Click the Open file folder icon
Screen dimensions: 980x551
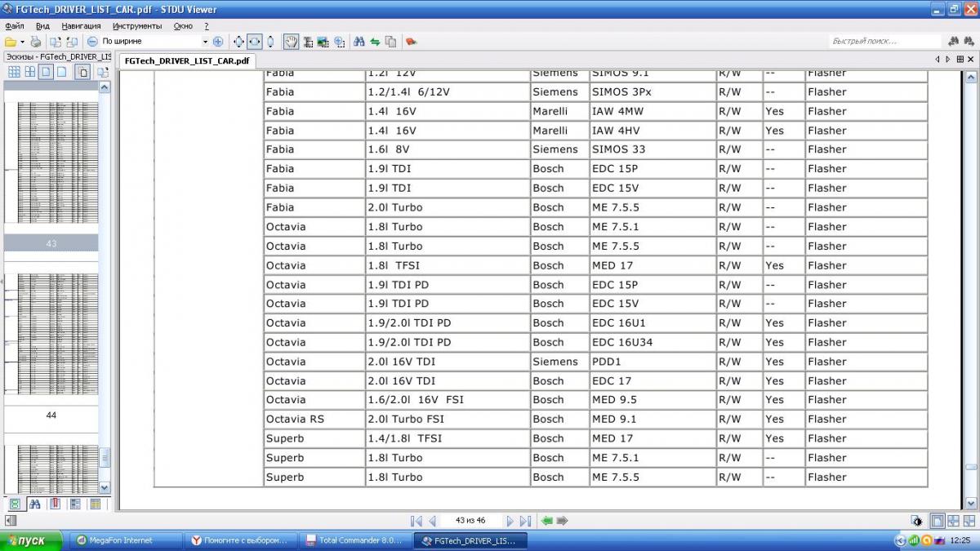point(11,41)
